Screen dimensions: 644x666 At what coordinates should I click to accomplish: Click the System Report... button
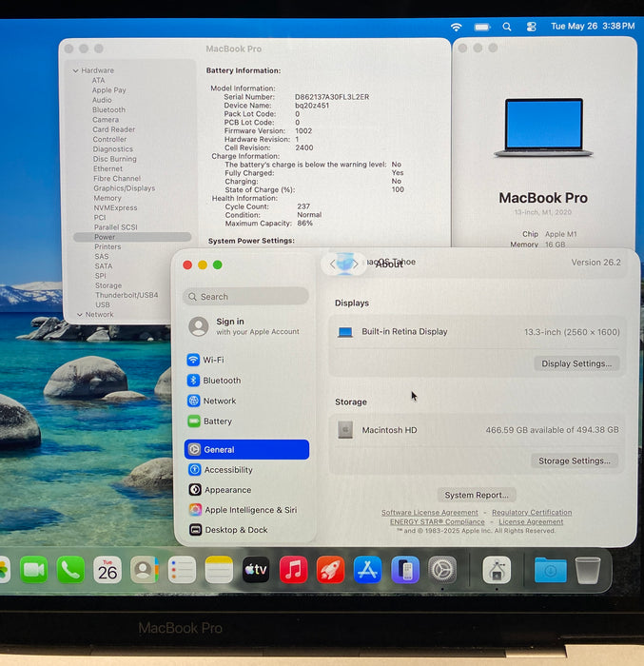477,495
